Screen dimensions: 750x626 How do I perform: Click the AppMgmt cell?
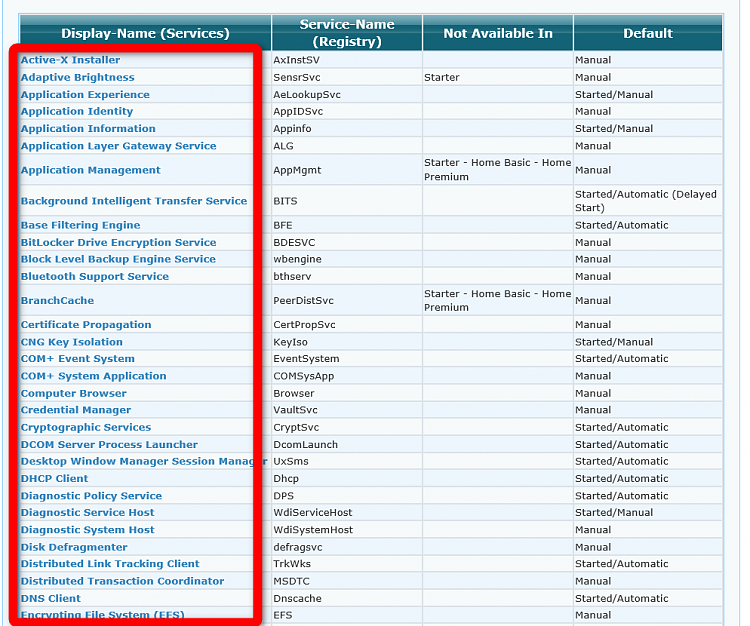(x=347, y=170)
